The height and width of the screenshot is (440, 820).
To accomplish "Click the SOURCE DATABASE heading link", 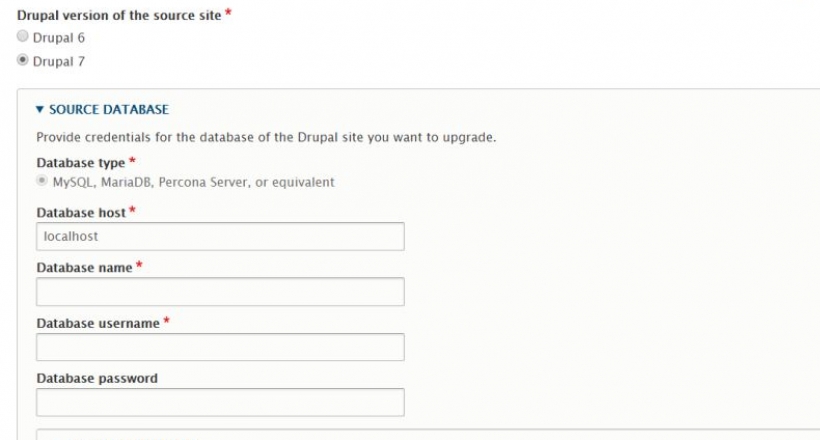I will pos(108,110).
